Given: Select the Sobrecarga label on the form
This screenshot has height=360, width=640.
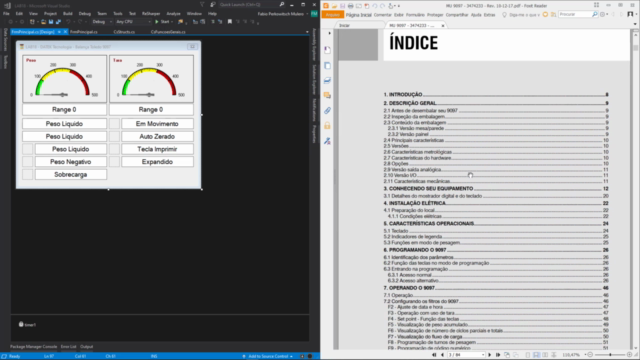Looking at the screenshot, I should tap(71, 174).
